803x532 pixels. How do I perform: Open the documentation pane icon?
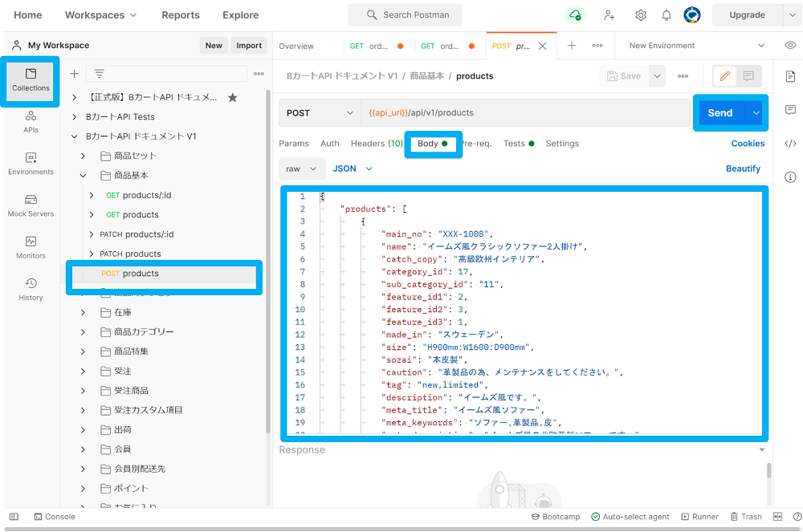click(790, 76)
